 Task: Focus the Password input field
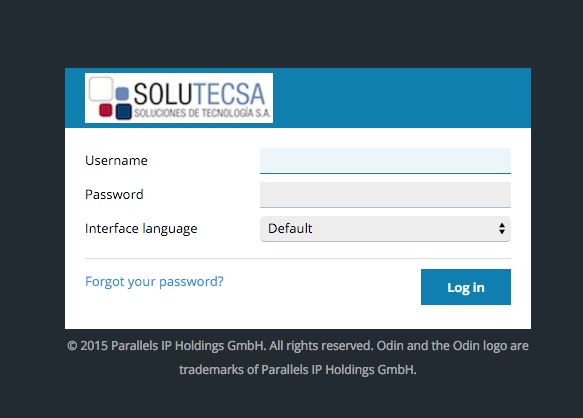(385, 194)
